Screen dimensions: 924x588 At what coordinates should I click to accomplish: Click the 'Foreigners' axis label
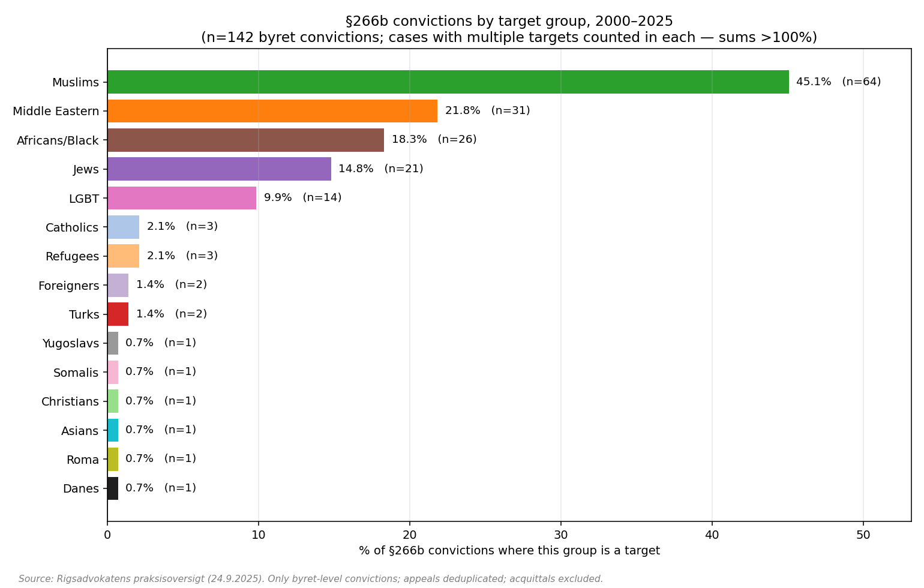(68, 286)
